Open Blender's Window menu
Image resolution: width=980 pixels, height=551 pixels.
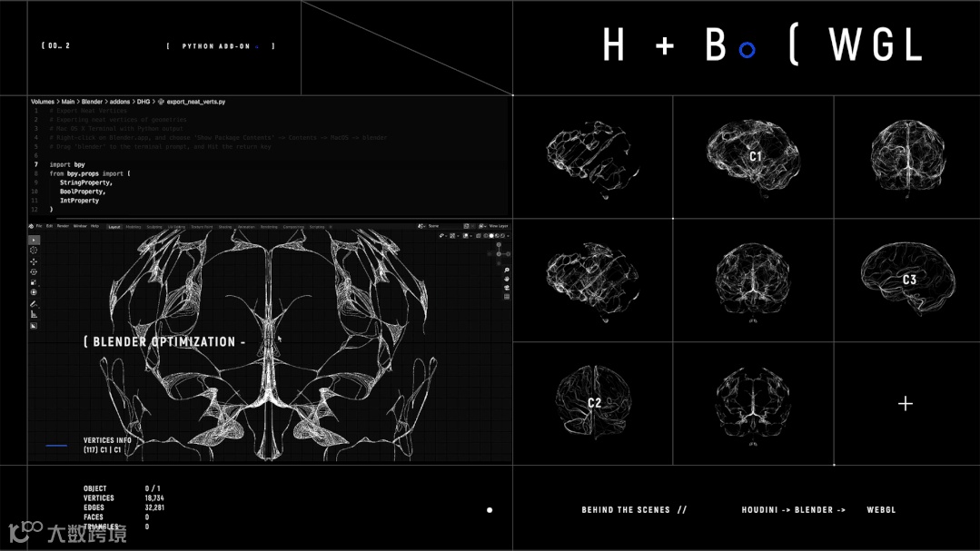coord(80,226)
